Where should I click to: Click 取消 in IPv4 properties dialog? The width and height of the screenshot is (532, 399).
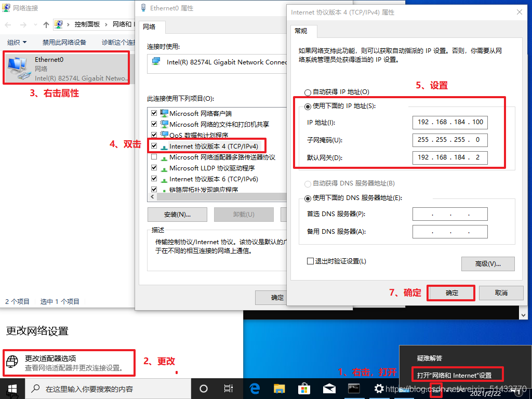[501, 293]
